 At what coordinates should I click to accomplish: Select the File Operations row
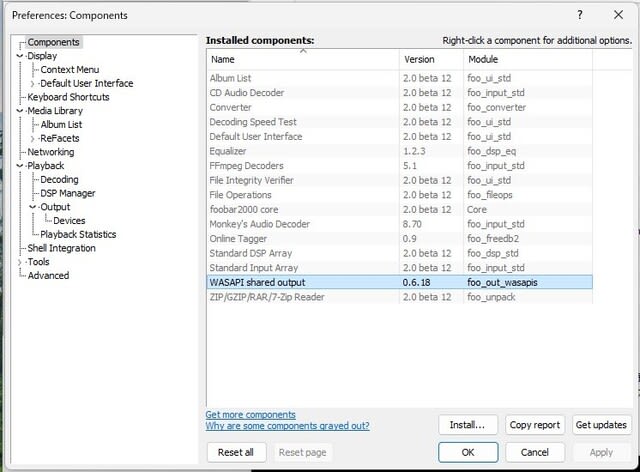click(400, 195)
